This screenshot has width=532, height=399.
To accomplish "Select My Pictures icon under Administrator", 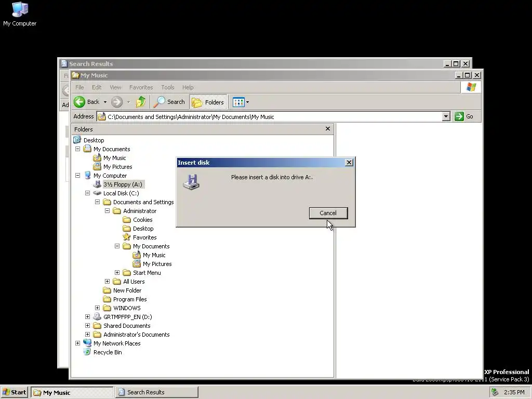I will (137, 263).
